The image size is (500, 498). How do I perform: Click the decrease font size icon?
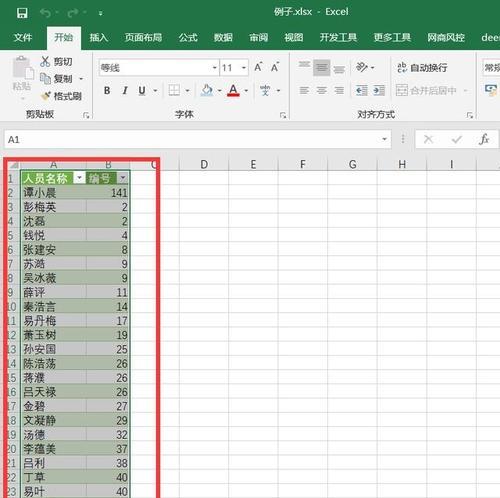(x=275, y=67)
